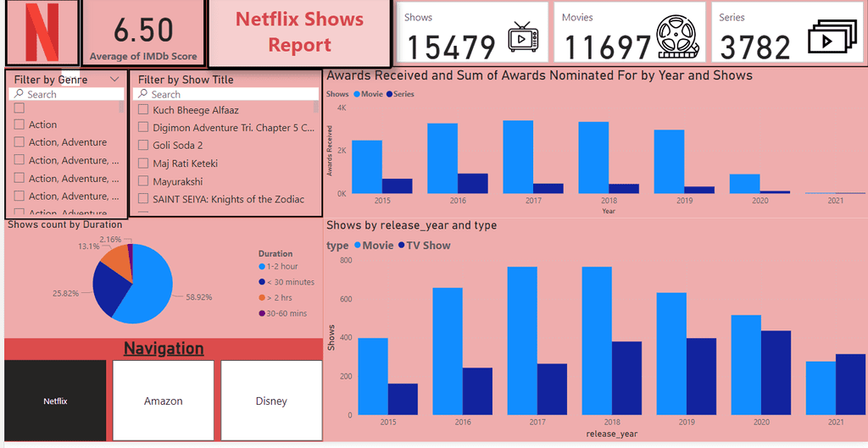Click the Netflix N logo

click(42, 33)
